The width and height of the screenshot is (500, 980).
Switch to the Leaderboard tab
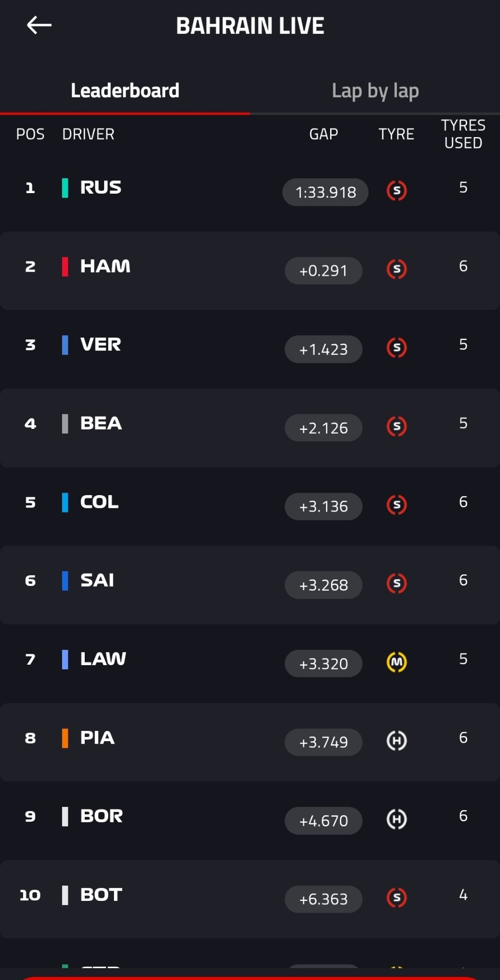pos(125,91)
